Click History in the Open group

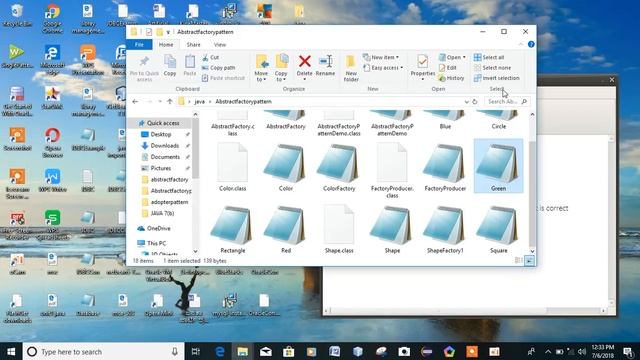point(451,78)
